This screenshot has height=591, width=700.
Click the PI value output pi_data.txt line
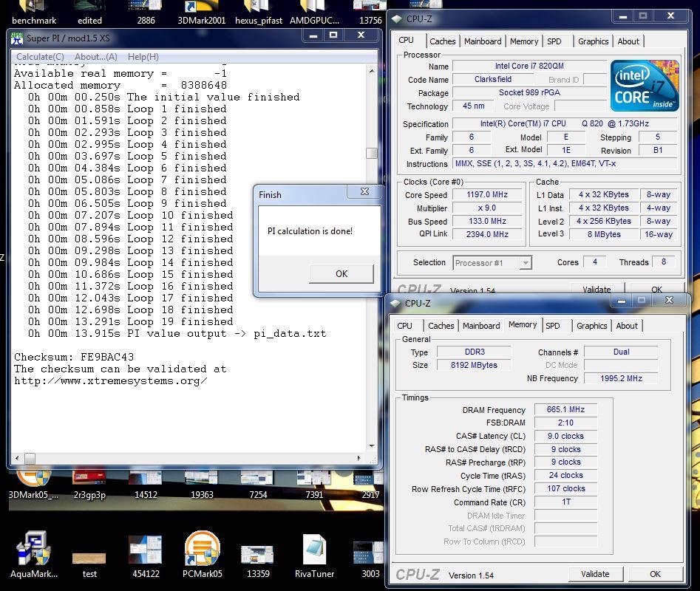tap(177, 334)
